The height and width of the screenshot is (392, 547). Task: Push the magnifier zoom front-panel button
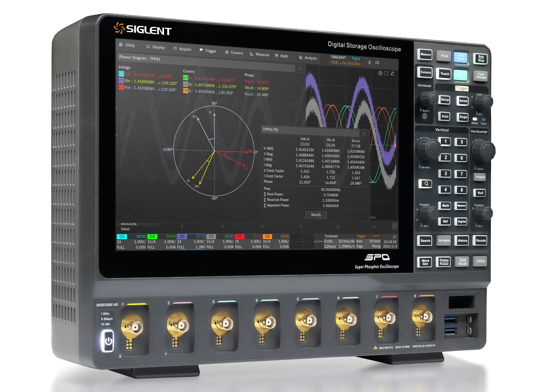click(425, 184)
